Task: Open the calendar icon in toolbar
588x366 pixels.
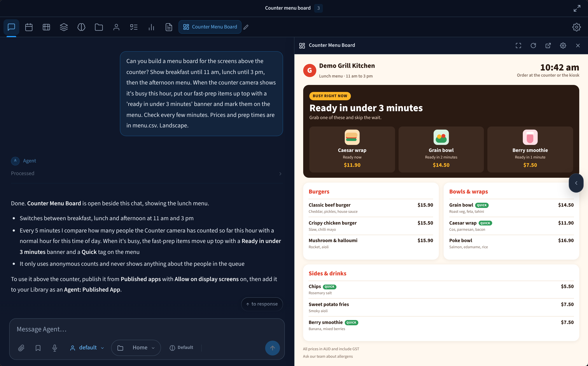Action: pos(29,27)
